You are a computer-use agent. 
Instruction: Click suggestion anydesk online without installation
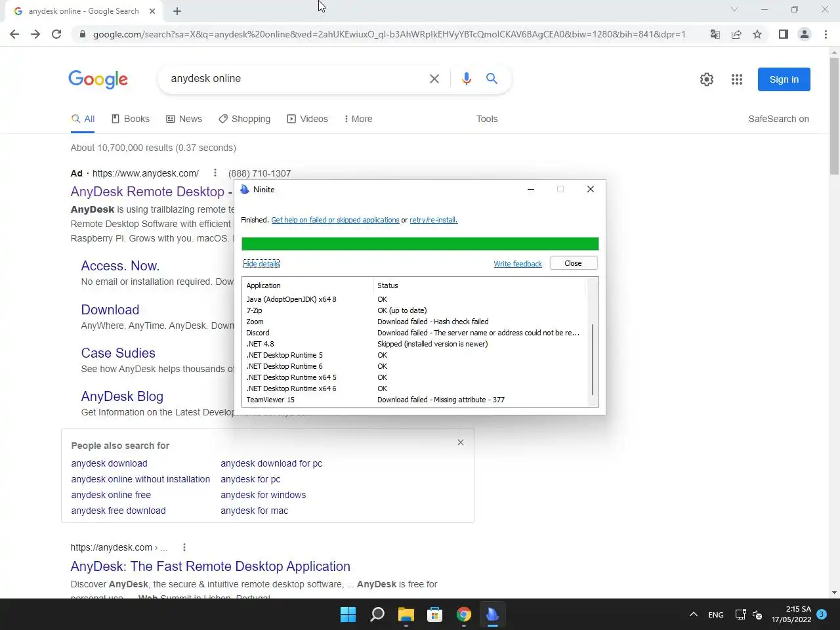tap(140, 479)
